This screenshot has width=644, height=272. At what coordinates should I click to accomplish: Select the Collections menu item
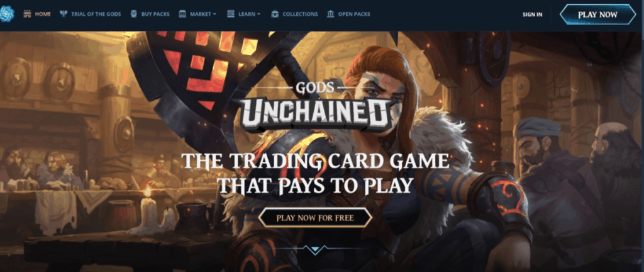300,14
